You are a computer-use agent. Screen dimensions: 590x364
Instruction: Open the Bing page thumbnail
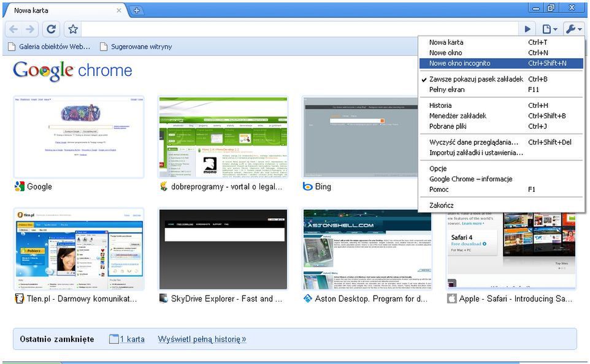click(360, 137)
